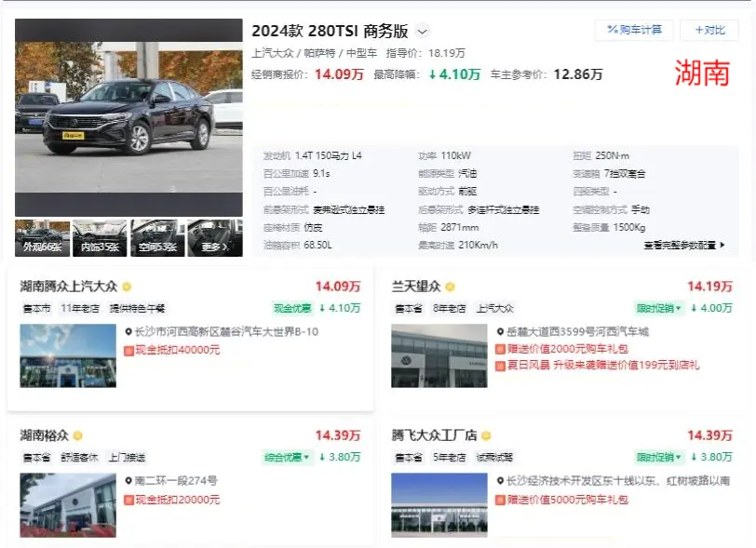Viewport: 756px width, 548px height.
Task: Open 内饰35张 interior photos thumbnail
Action: coord(100,238)
